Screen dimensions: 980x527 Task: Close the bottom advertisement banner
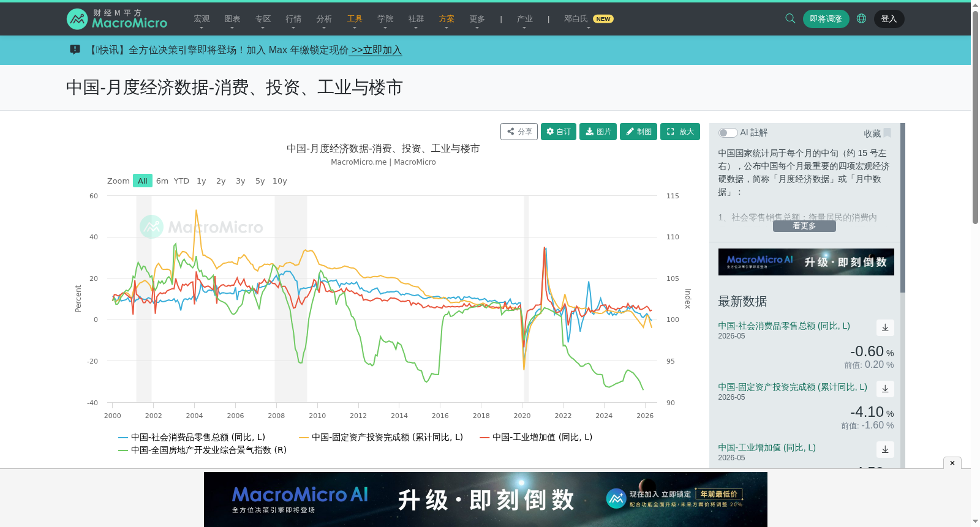(952, 463)
